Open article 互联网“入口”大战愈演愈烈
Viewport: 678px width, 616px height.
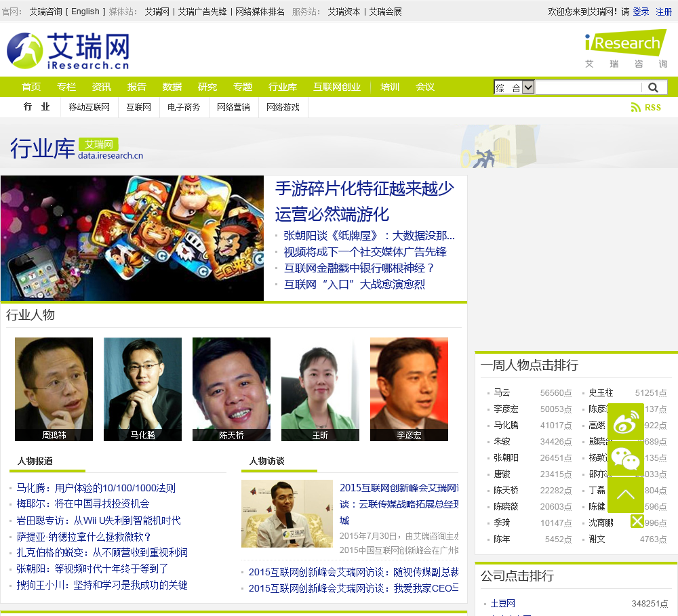(354, 285)
